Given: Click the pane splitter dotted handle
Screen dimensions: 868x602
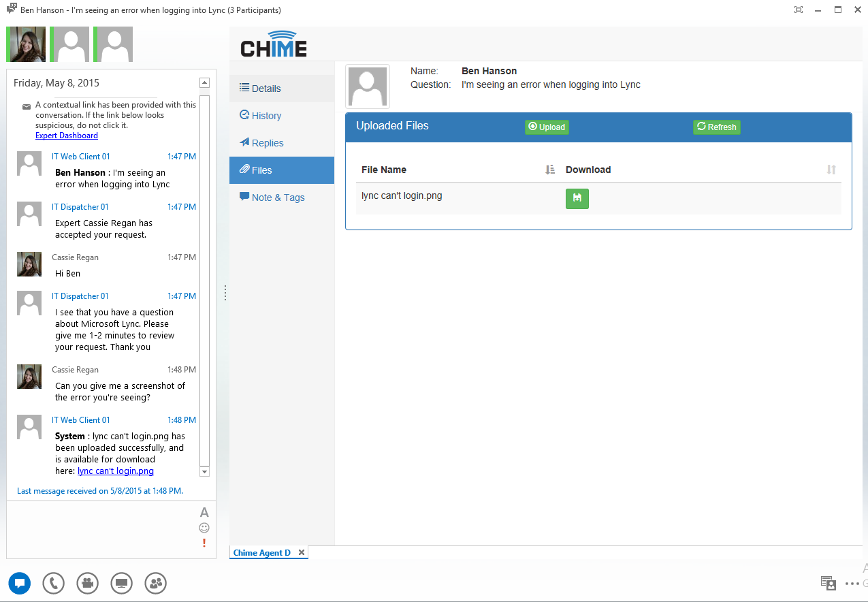Looking at the screenshot, I should [x=225, y=293].
